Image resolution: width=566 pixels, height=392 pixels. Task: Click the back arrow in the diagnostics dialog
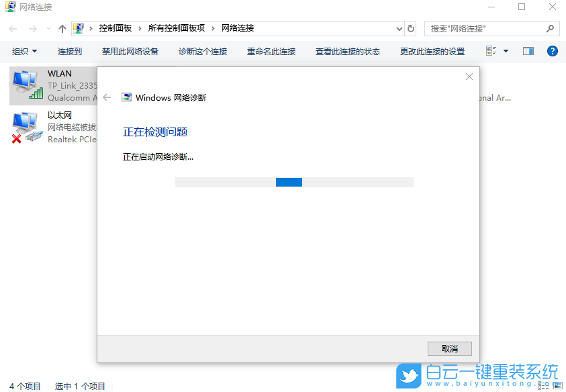(107, 97)
